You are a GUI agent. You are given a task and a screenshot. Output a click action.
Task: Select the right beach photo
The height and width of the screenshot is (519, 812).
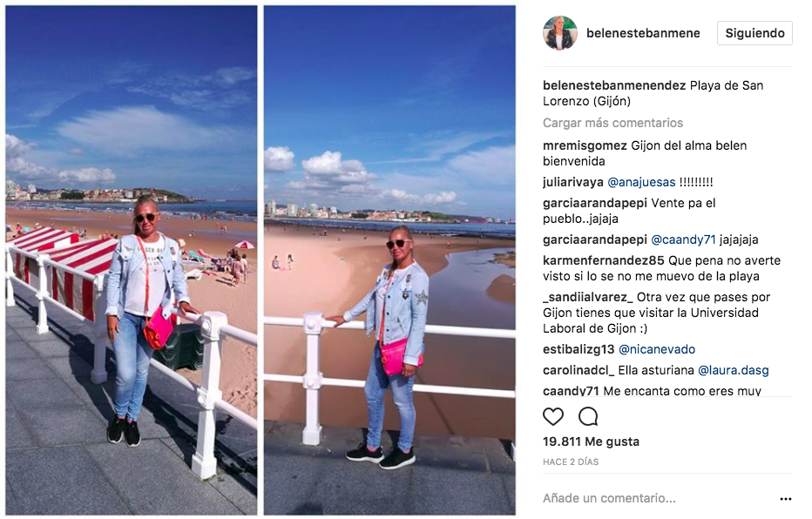[x=389, y=260]
